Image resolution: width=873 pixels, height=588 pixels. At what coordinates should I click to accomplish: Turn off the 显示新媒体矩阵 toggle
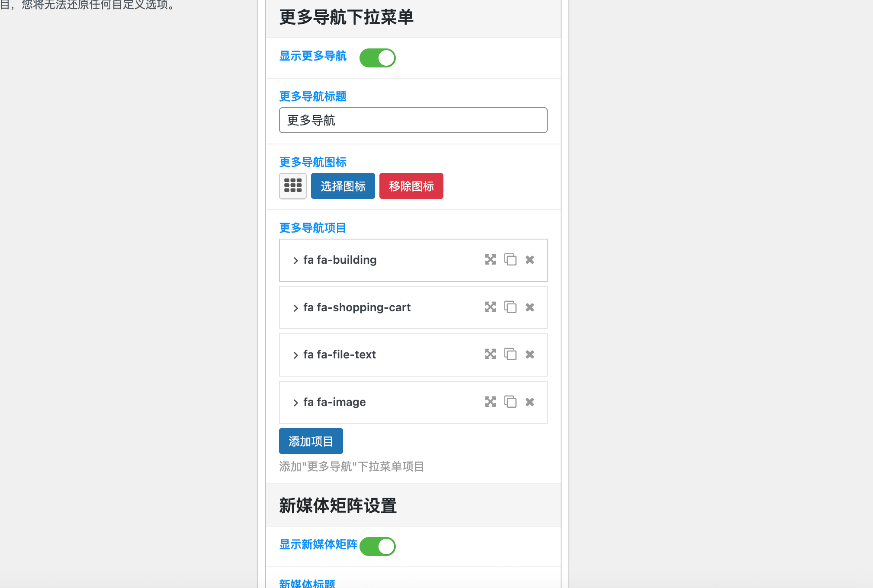(x=377, y=546)
